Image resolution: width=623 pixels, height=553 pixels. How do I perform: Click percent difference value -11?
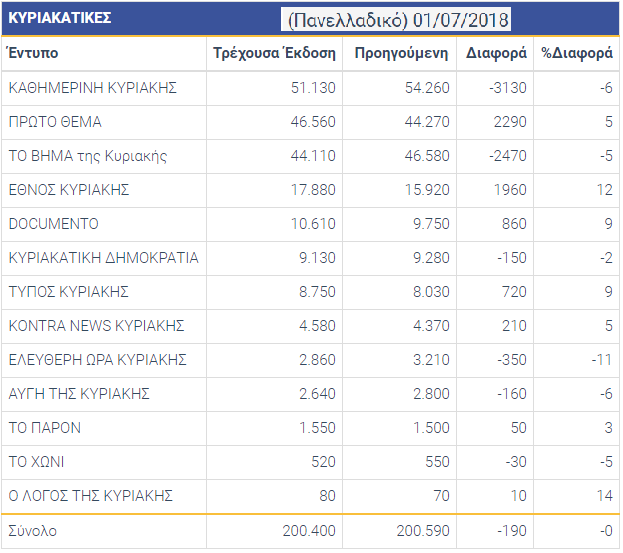pyautogui.click(x=602, y=360)
